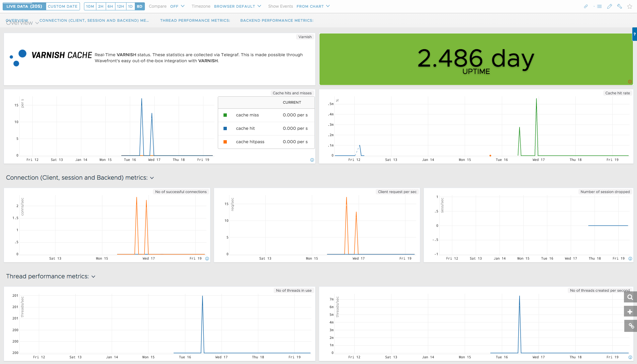The height and width of the screenshot is (364, 637).
Task: Select the 8D time range
Action: coord(140,6)
